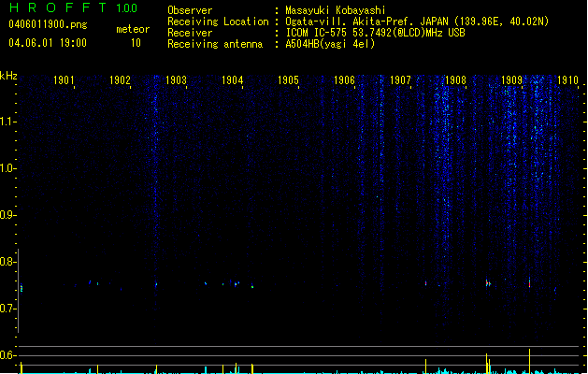
Task: Click the meteor count value 10
Action: pyautogui.click(x=136, y=43)
